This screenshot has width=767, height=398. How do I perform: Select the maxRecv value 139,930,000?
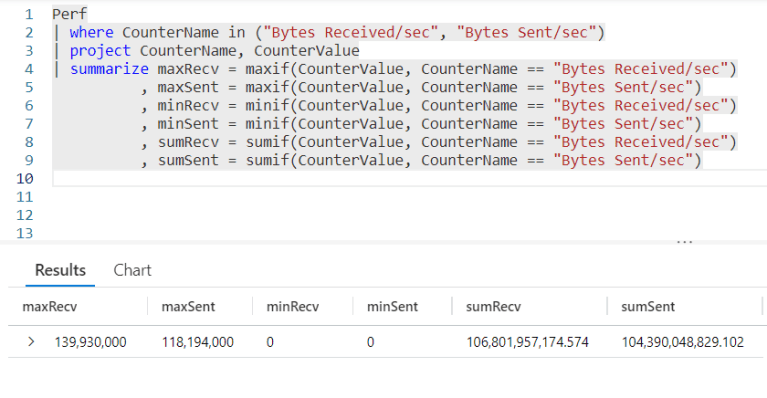coord(90,342)
